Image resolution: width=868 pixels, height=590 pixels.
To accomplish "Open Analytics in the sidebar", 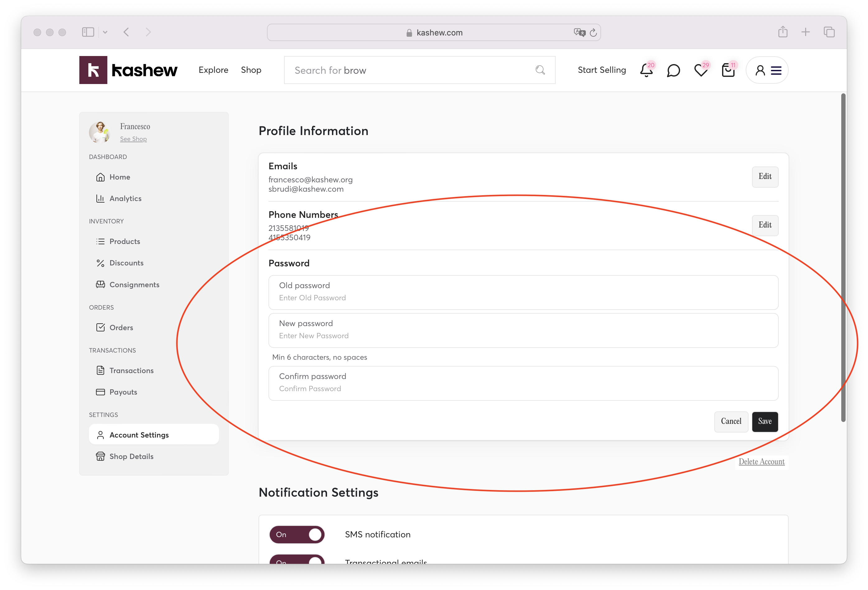I will [125, 199].
